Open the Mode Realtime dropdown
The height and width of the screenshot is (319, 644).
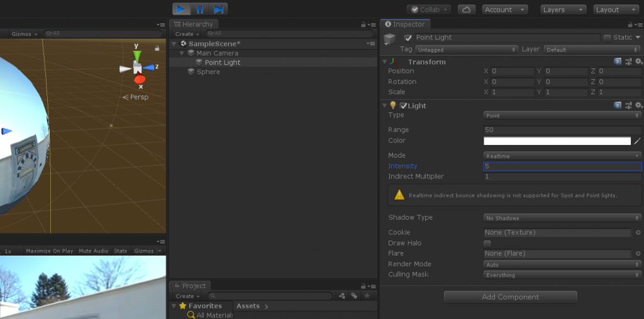pos(562,156)
